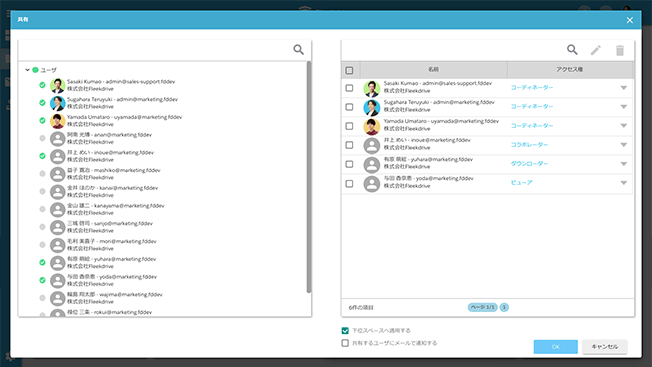Click the trash delete icon in the toolbar
652x367 pixels.
(620, 50)
